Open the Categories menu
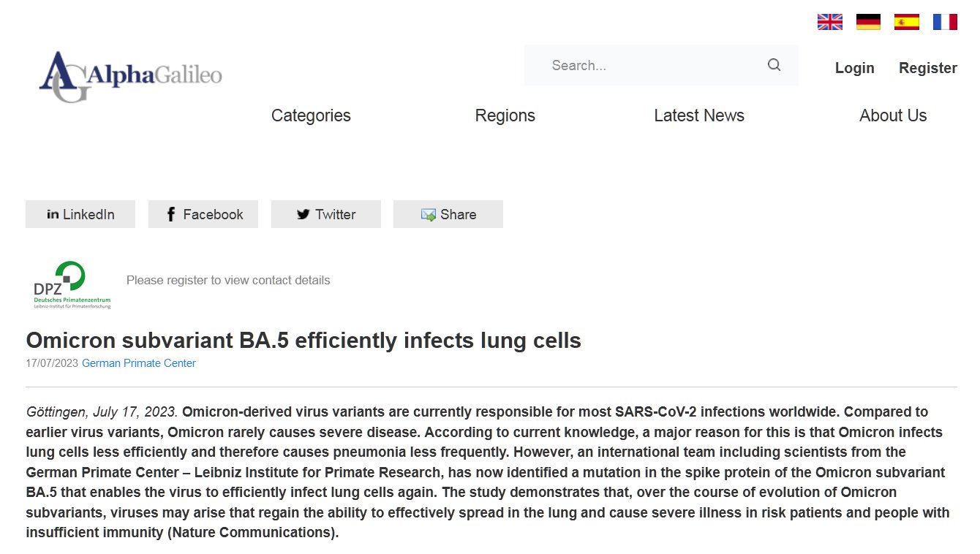Viewport: 980px width, 554px height. (x=311, y=115)
